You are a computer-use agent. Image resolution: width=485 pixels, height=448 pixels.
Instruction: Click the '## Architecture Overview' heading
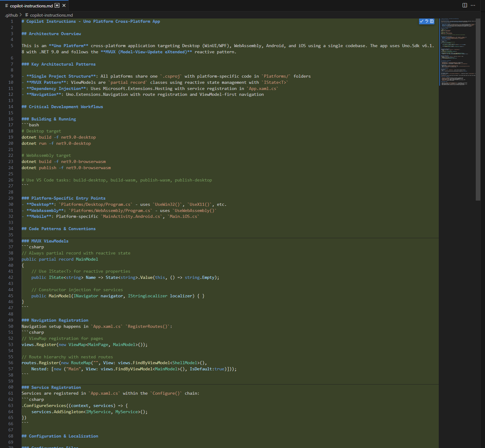(51, 34)
